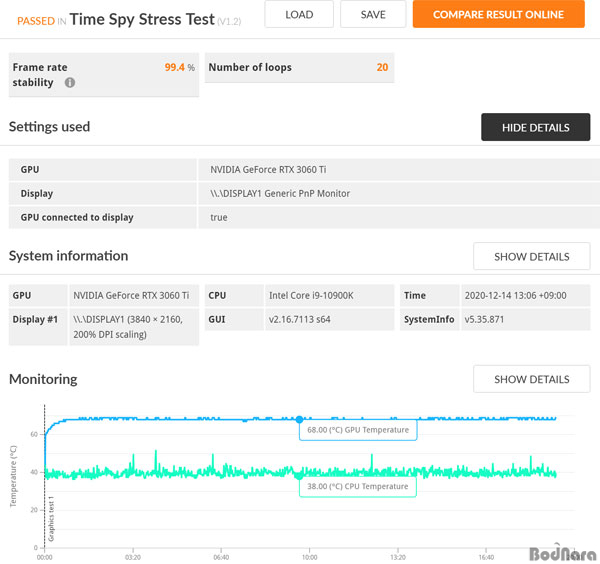600x564 pixels.
Task: Open Compare Result Online
Action: [498, 14]
